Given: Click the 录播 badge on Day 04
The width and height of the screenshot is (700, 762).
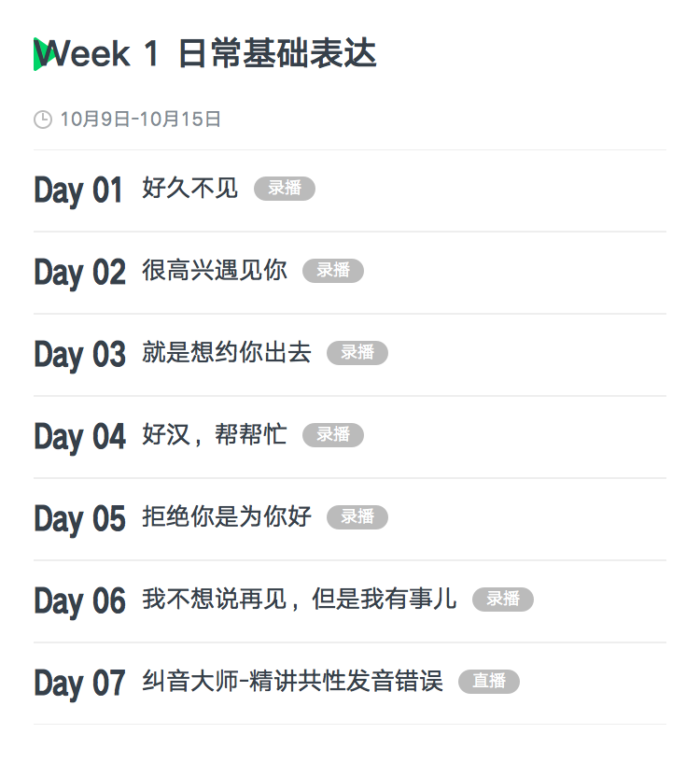Looking at the screenshot, I should (x=333, y=434).
